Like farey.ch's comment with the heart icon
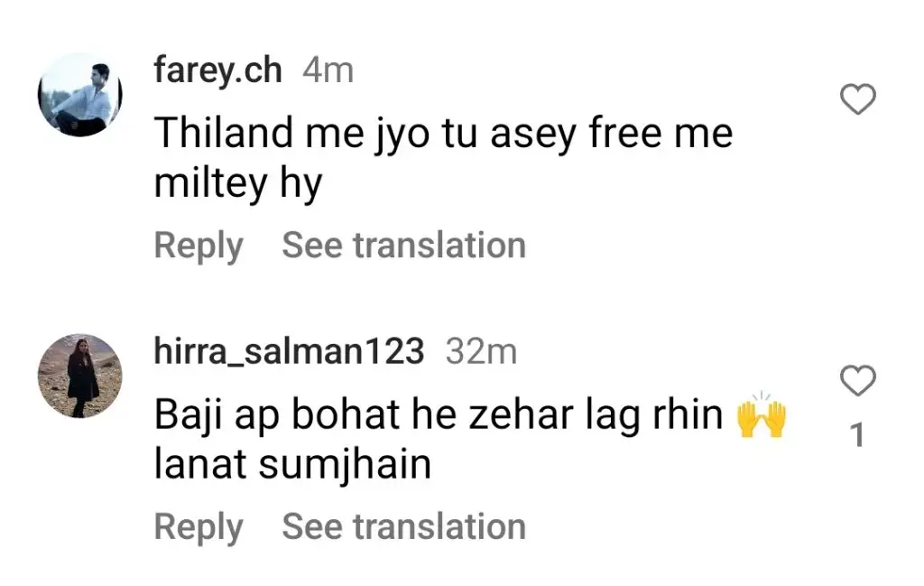Image resolution: width=924 pixels, height=586 pixels. coord(857,99)
